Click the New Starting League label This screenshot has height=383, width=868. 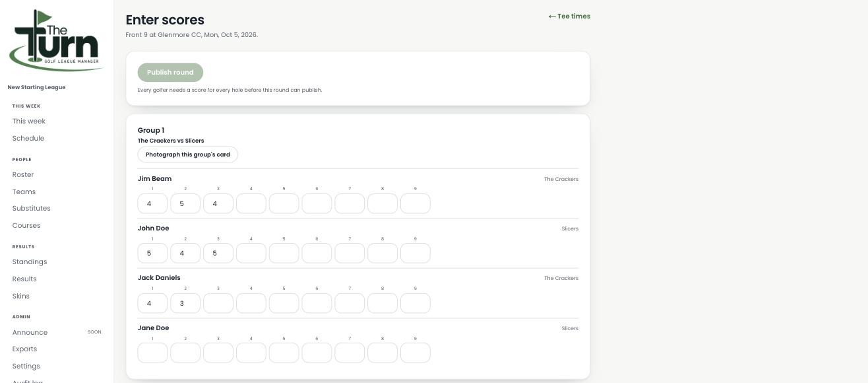[36, 87]
